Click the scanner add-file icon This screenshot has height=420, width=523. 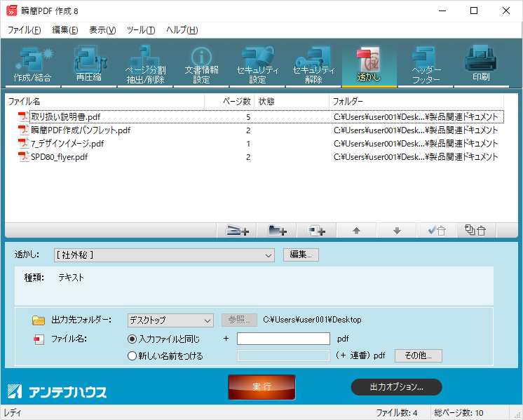[x=237, y=231]
